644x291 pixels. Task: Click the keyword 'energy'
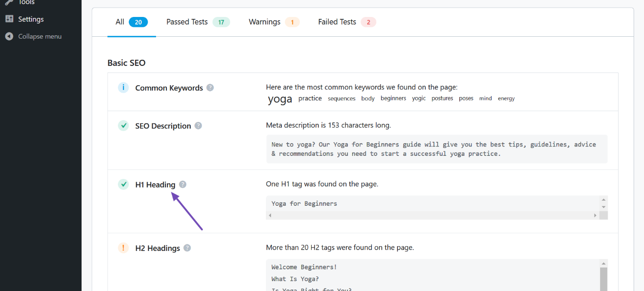[506, 98]
